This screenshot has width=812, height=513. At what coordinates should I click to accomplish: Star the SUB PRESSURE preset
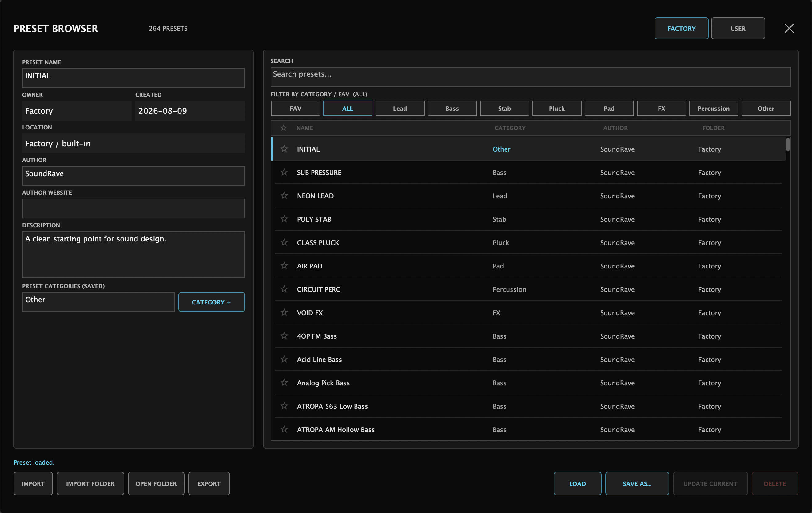click(284, 172)
